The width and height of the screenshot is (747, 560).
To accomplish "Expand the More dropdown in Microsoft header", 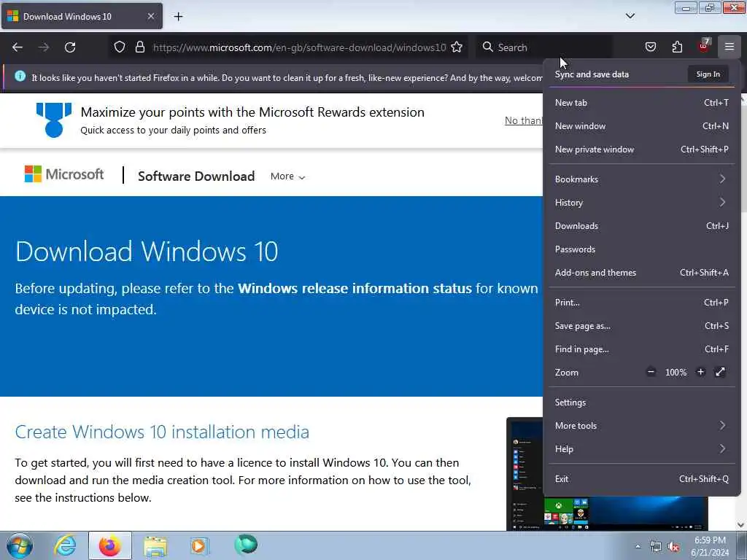I will pyautogui.click(x=287, y=176).
